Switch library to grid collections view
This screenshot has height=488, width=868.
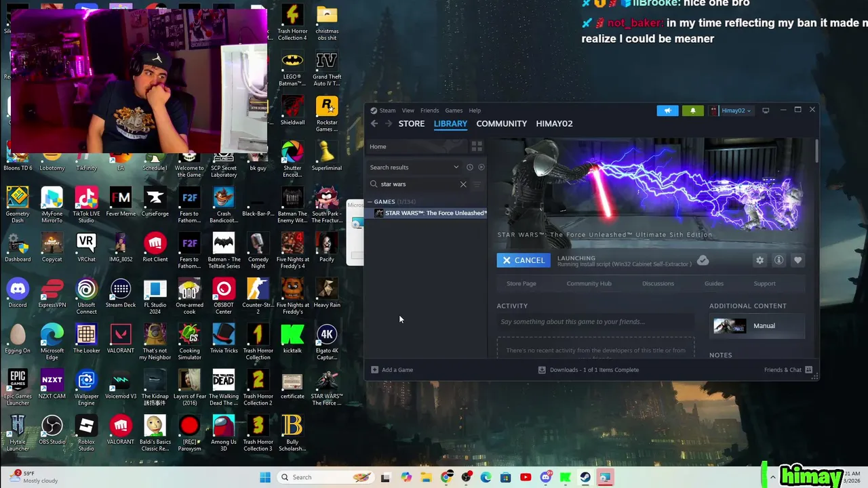[477, 146]
